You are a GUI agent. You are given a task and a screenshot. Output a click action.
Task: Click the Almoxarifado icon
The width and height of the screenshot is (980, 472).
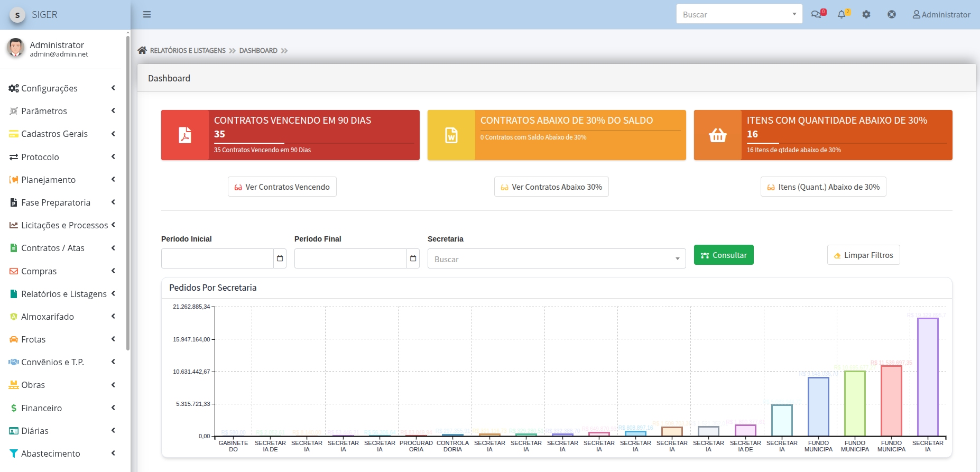point(14,317)
